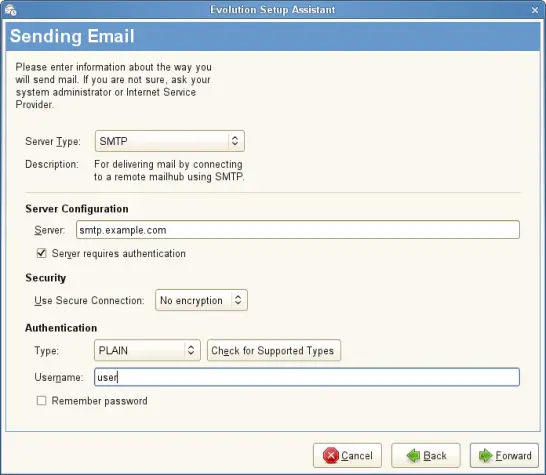Click the Authentication section label
Image resolution: width=546 pixels, height=475 pixels.
61,328
